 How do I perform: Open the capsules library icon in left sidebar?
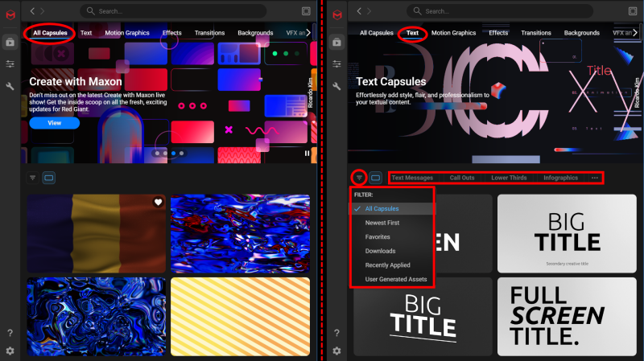point(10,42)
